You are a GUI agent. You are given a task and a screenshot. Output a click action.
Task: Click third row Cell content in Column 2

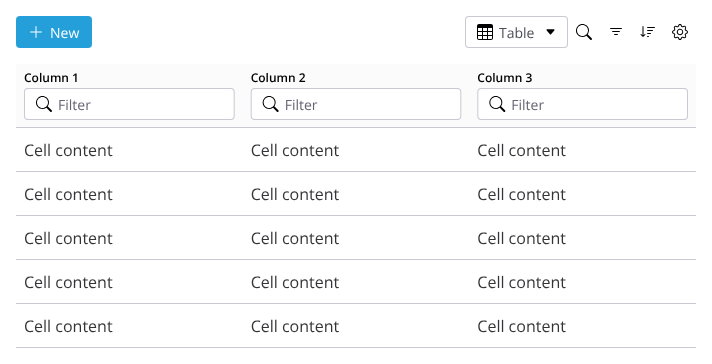[295, 238]
